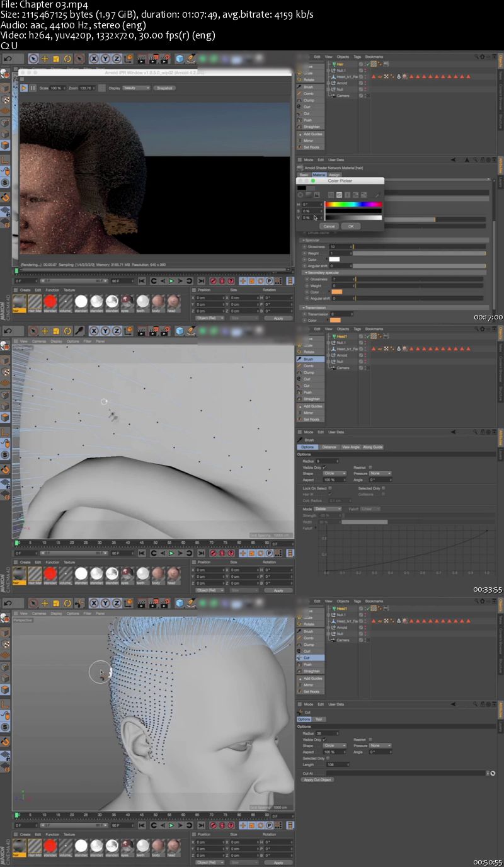This screenshot has width=504, height=867.
Task: Click the V value field in Color Picker
Action: click(311, 217)
